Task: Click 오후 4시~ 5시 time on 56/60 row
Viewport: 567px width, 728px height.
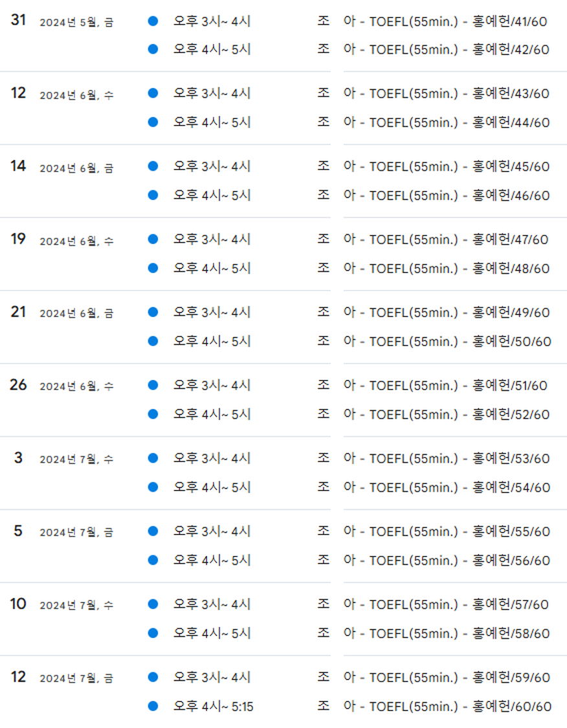Action: [x=212, y=560]
